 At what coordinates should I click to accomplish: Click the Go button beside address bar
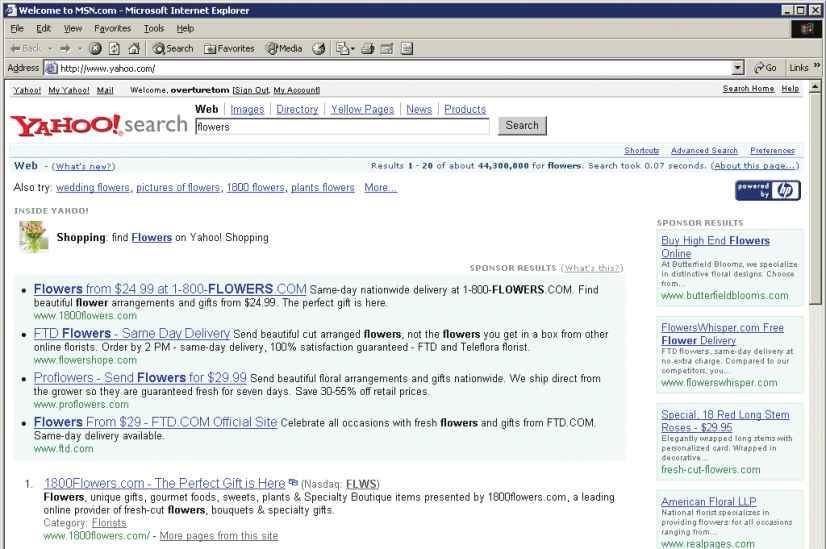click(765, 68)
